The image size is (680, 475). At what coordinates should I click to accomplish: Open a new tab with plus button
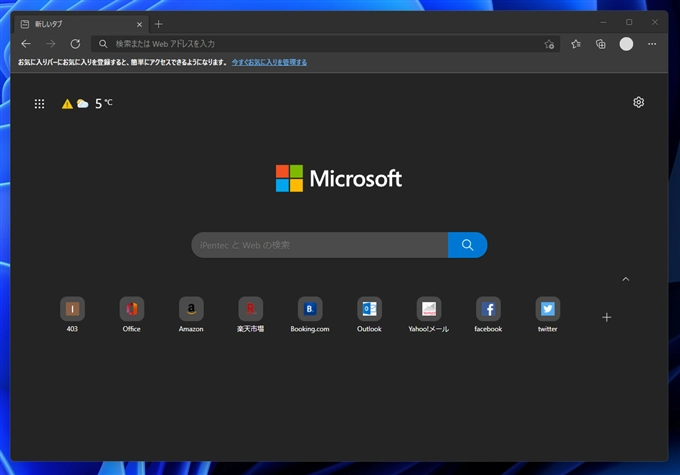(159, 24)
